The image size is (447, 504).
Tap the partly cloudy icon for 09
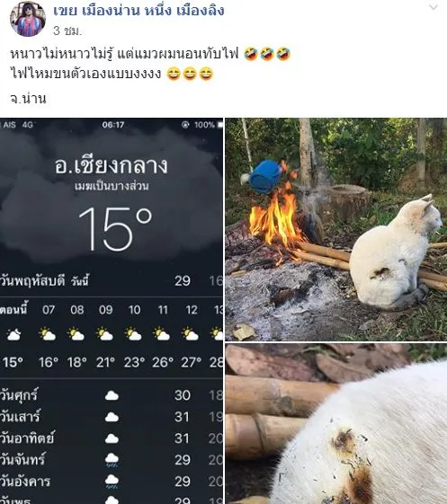click(x=105, y=334)
